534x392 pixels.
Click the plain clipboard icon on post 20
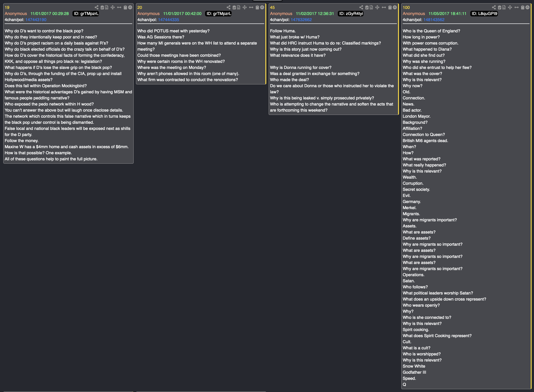click(257, 7)
